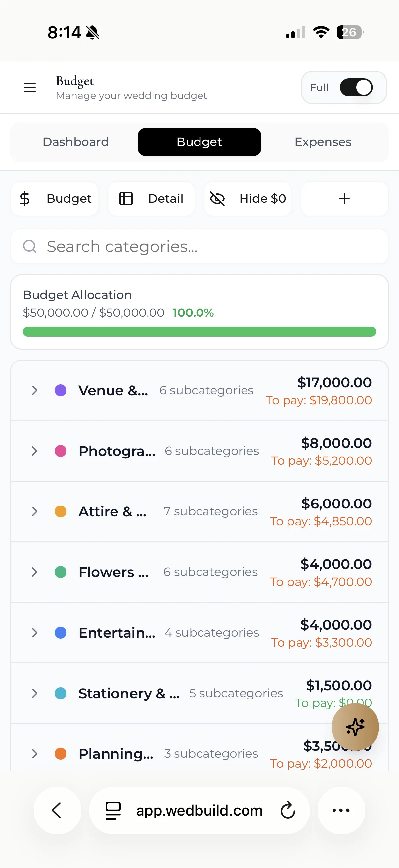The height and width of the screenshot is (868, 399).
Task: Toggle the Full mode switch
Action: 356,87
